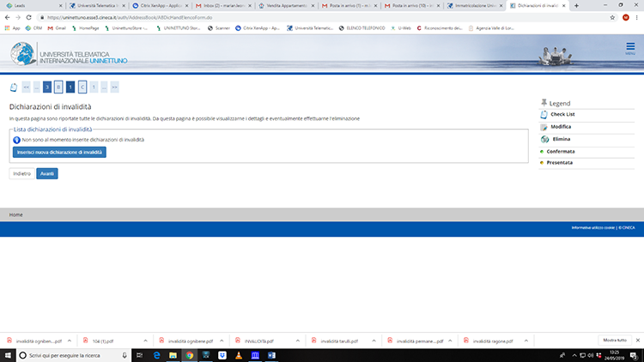Click the Uninettuno globe logo
The image size is (644, 362).
(x=23, y=53)
